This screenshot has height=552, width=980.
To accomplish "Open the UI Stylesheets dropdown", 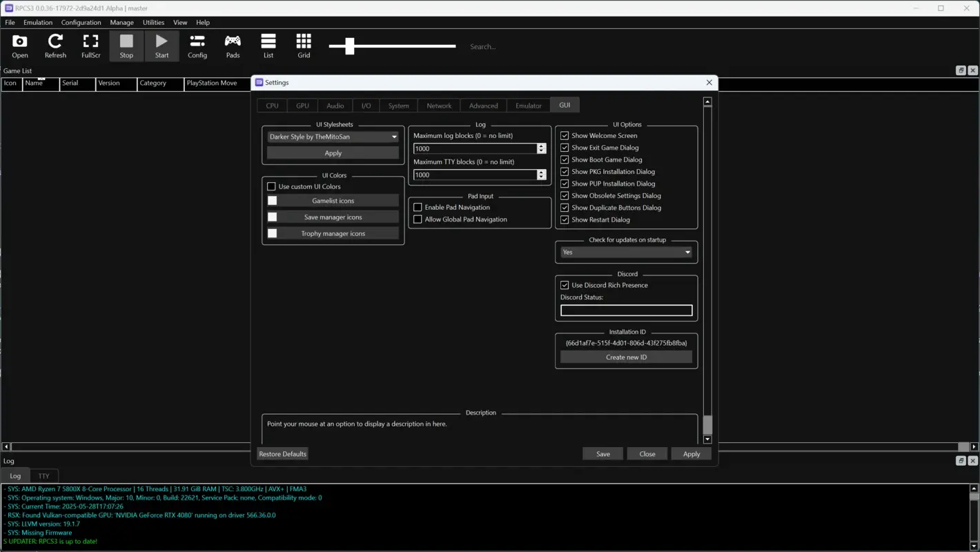I will coord(333,137).
